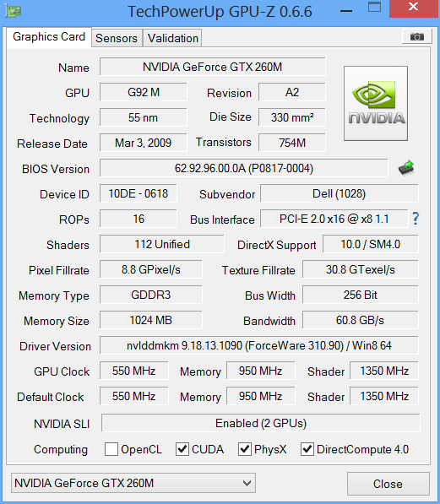Click the BIOS Version field
This screenshot has height=504, width=440.
pyautogui.click(x=244, y=168)
